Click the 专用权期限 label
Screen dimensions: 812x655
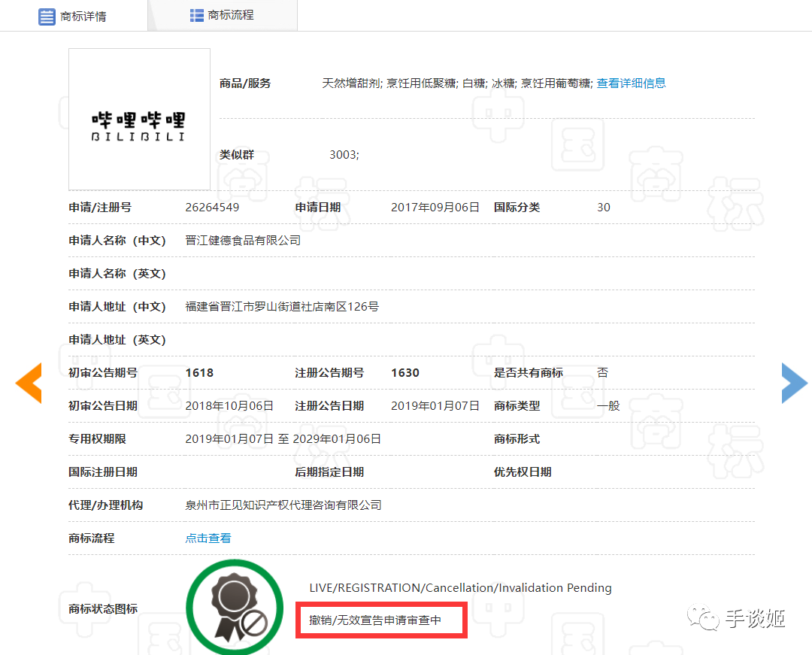click(97, 439)
